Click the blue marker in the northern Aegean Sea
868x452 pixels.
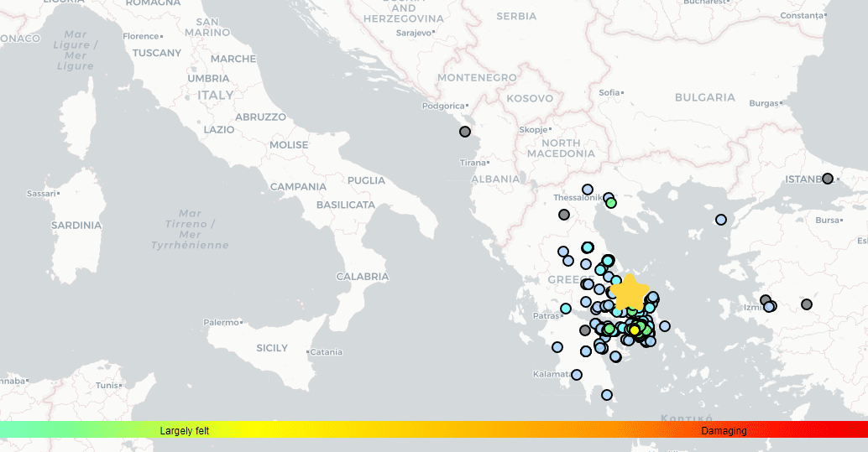[721, 220]
